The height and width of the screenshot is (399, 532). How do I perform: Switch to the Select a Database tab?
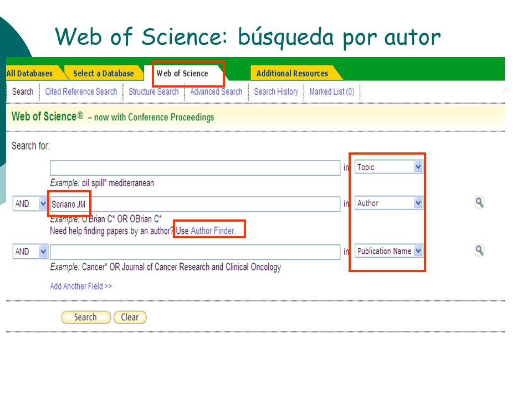(x=104, y=73)
